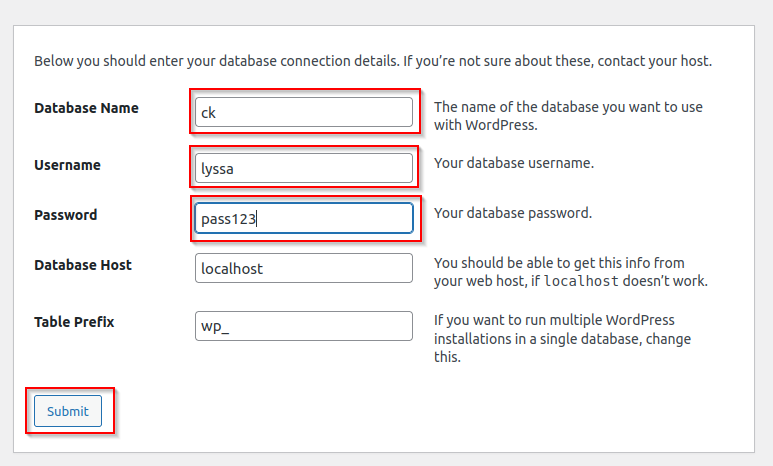This screenshot has width=773, height=466.
Task: Select the Username field containing lyssa
Action: [304, 168]
